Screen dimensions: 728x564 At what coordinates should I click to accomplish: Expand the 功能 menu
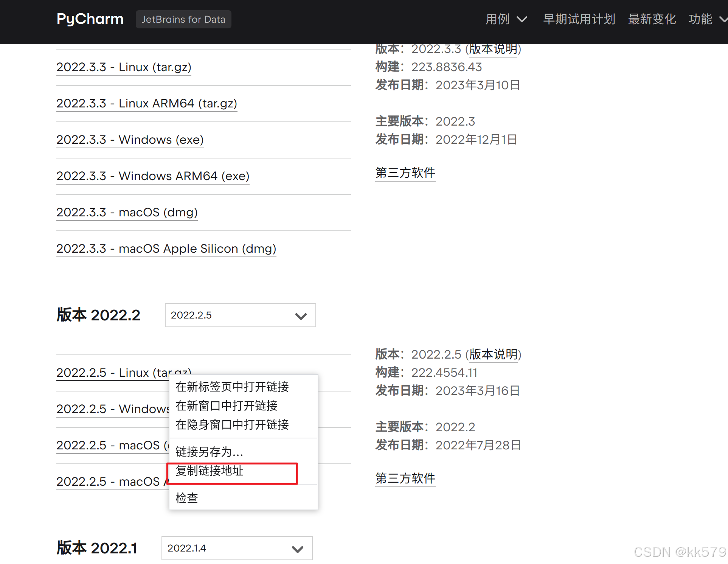click(x=708, y=19)
